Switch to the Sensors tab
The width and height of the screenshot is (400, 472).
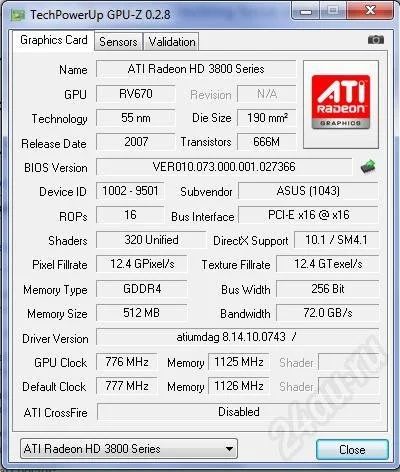(118, 42)
